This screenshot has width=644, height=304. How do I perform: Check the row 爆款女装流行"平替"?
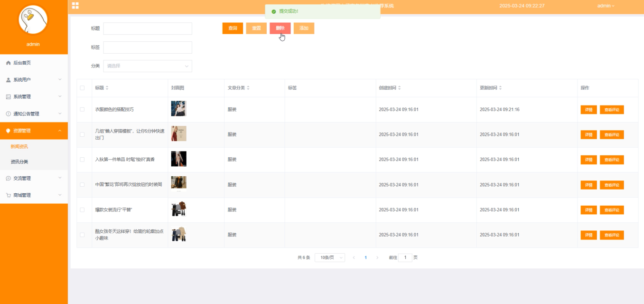82,209
